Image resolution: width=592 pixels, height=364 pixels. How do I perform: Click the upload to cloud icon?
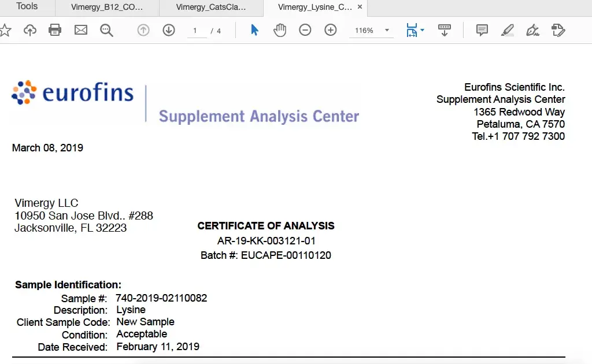coord(30,30)
